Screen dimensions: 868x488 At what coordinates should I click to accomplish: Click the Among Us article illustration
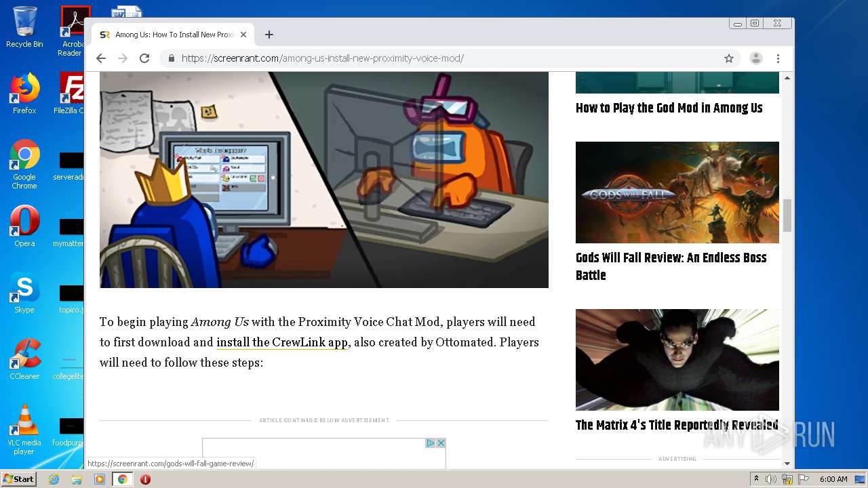(x=324, y=180)
